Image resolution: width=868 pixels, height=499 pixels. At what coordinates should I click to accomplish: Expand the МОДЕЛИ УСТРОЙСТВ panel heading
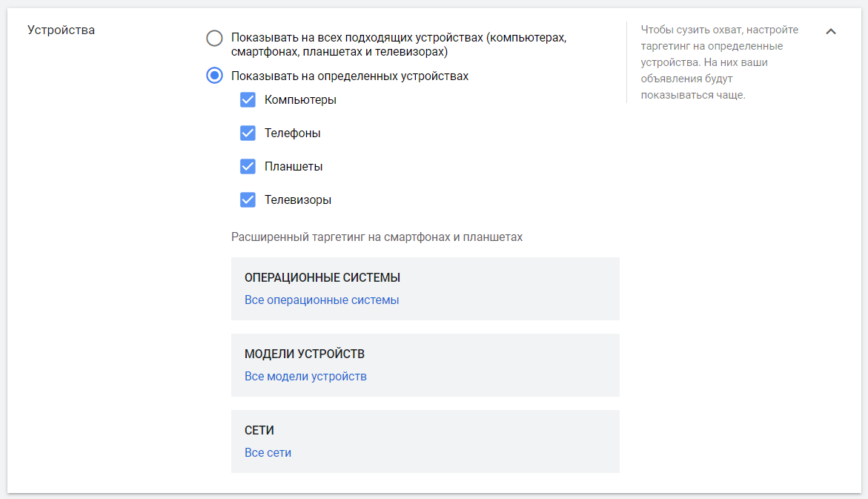305,354
